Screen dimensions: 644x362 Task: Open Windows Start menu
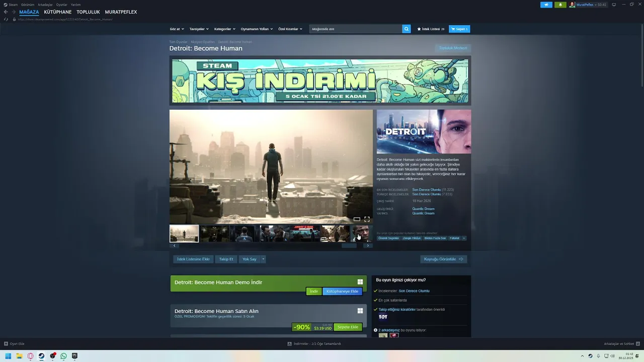[8, 356]
